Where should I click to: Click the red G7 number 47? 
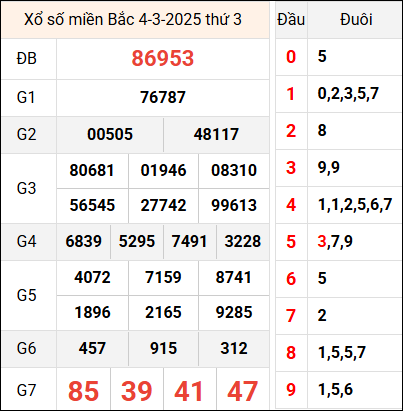pyautogui.click(x=243, y=391)
